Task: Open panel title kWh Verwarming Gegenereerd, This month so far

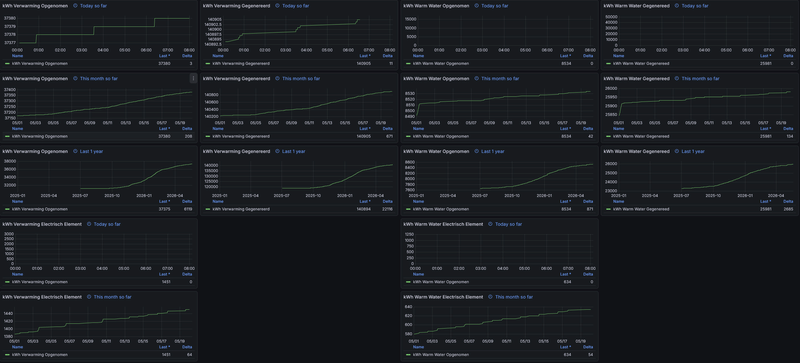Action: pyautogui.click(x=236, y=79)
